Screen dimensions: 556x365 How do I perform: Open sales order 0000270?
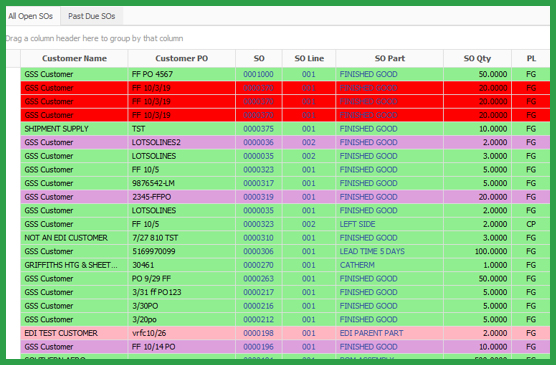(258, 265)
